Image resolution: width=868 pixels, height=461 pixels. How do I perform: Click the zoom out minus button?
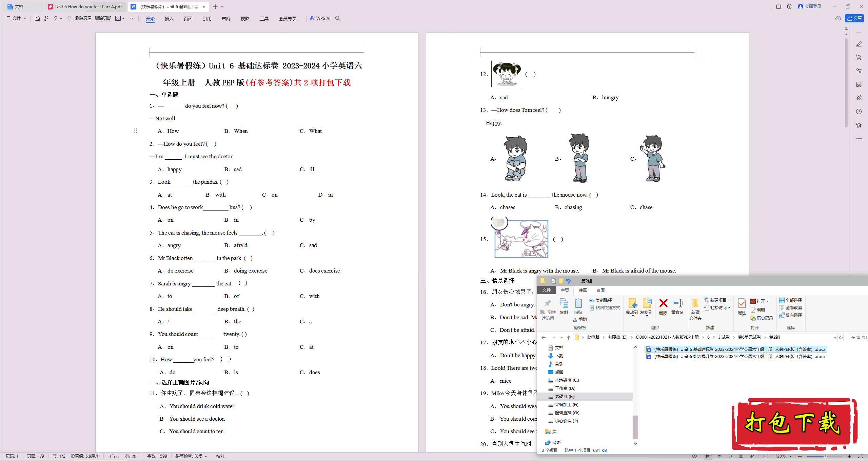(800, 456)
